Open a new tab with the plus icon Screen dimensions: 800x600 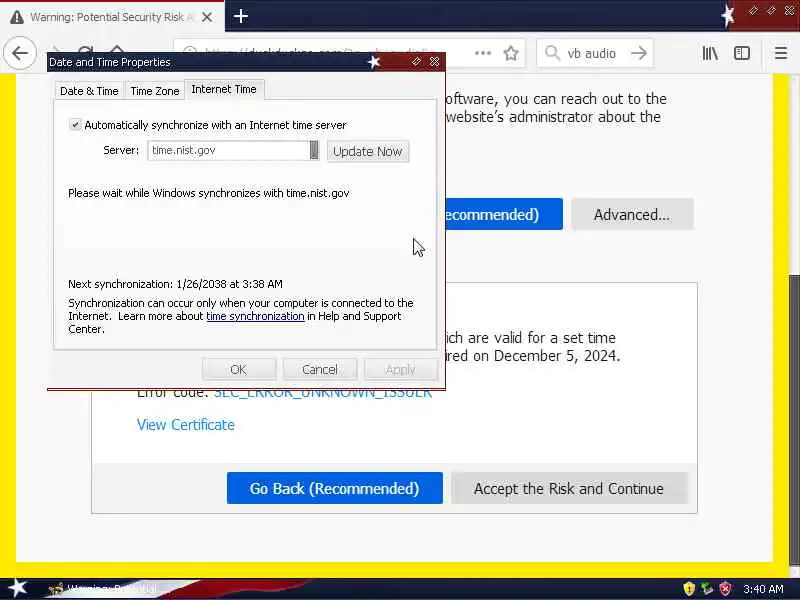[x=241, y=16]
